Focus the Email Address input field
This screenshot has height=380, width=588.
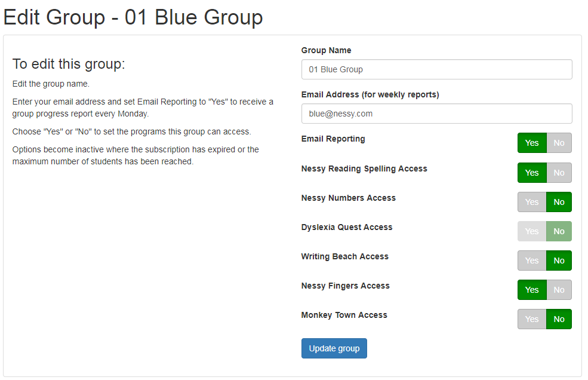pos(436,114)
